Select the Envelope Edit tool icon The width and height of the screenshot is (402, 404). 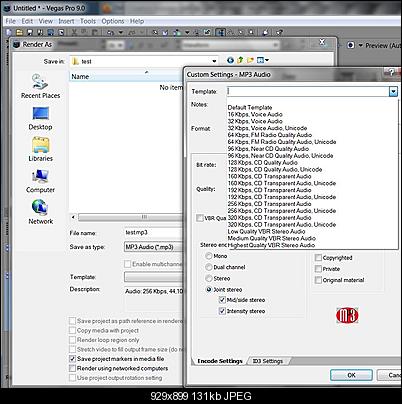[x=231, y=32]
